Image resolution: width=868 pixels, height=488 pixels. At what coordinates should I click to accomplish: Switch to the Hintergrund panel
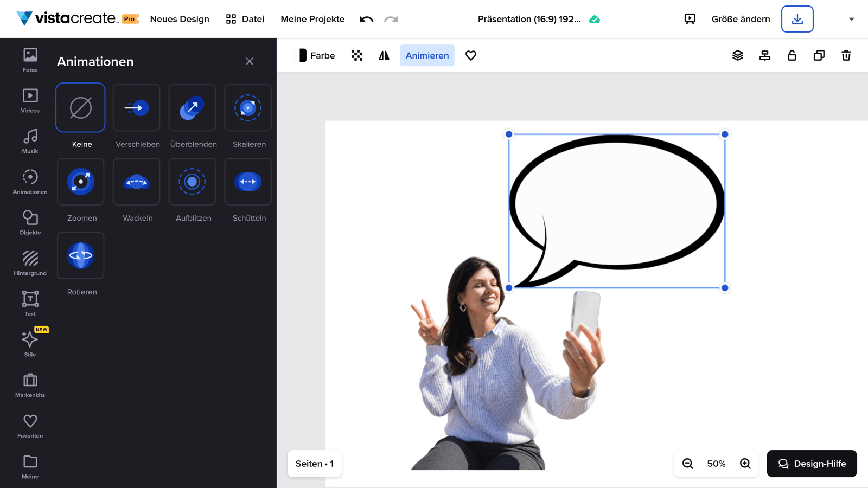[30, 263]
